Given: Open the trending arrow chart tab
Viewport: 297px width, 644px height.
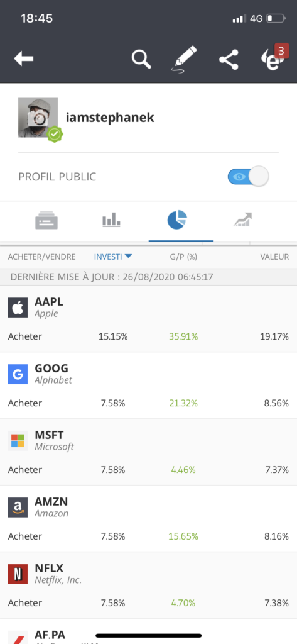Looking at the screenshot, I should [243, 219].
